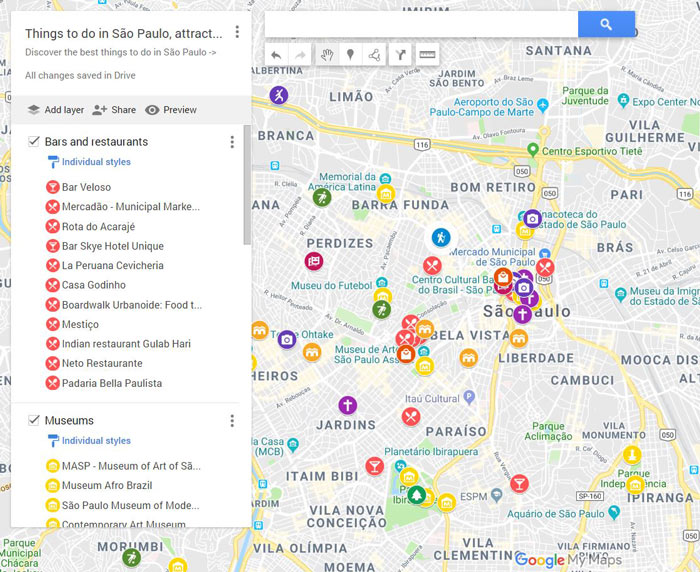Open the map title options menu
This screenshot has height=572, width=700.
[x=237, y=32]
